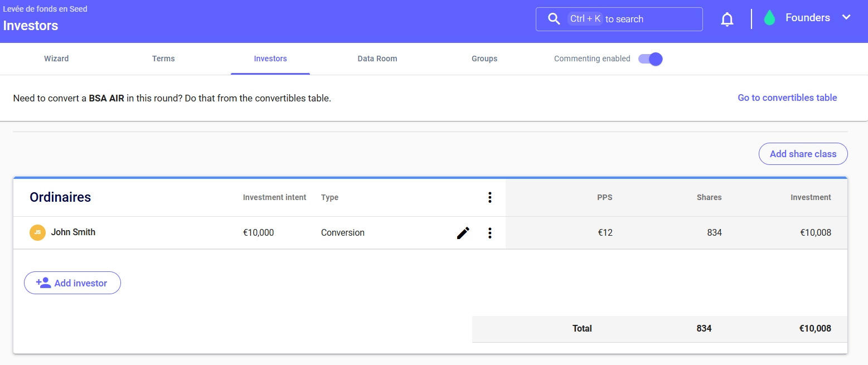Viewport: 868px width, 365px height.
Task: Click the John Smith investor name
Action: (x=73, y=232)
